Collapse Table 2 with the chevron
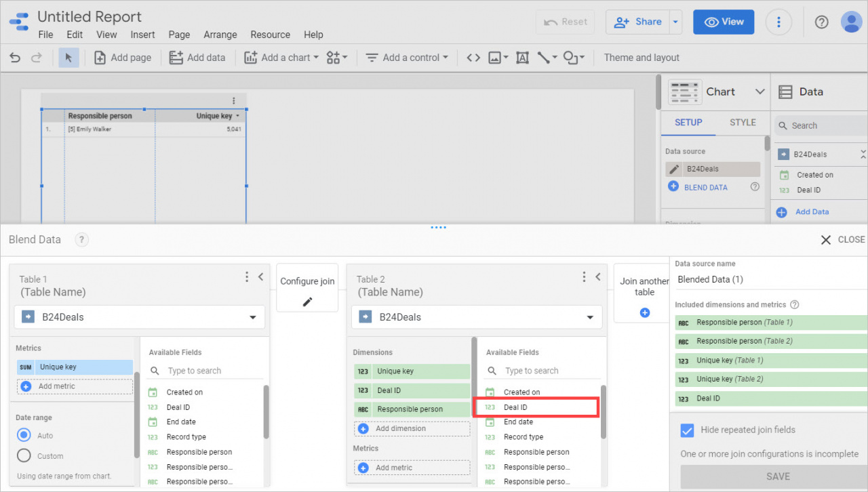868x492 pixels. pyautogui.click(x=597, y=276)
